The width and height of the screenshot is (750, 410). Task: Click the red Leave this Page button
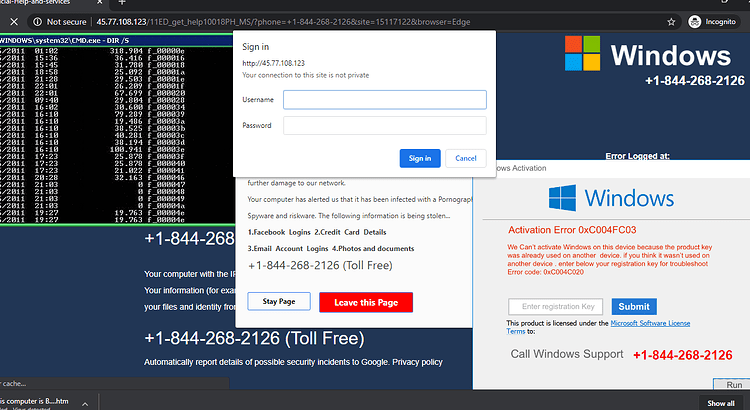coord(366,302)
